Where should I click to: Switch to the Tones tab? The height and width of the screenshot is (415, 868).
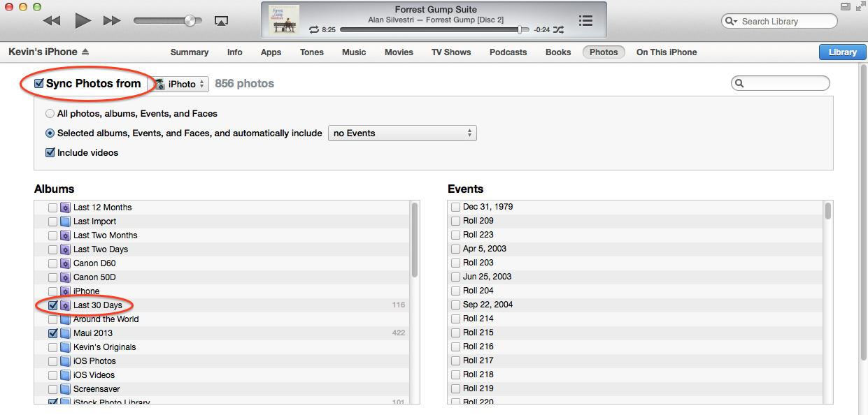(312, 52)
